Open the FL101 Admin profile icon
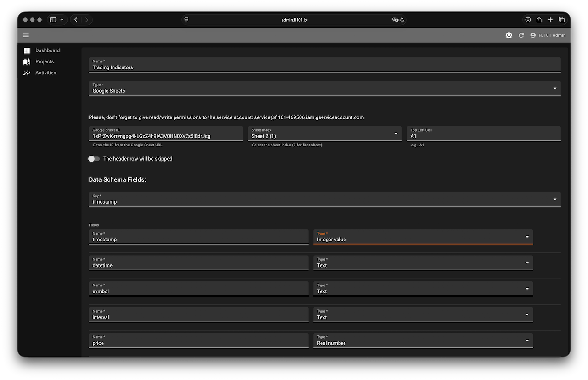This screenshot has height=380, width=588. click(533, 35)
